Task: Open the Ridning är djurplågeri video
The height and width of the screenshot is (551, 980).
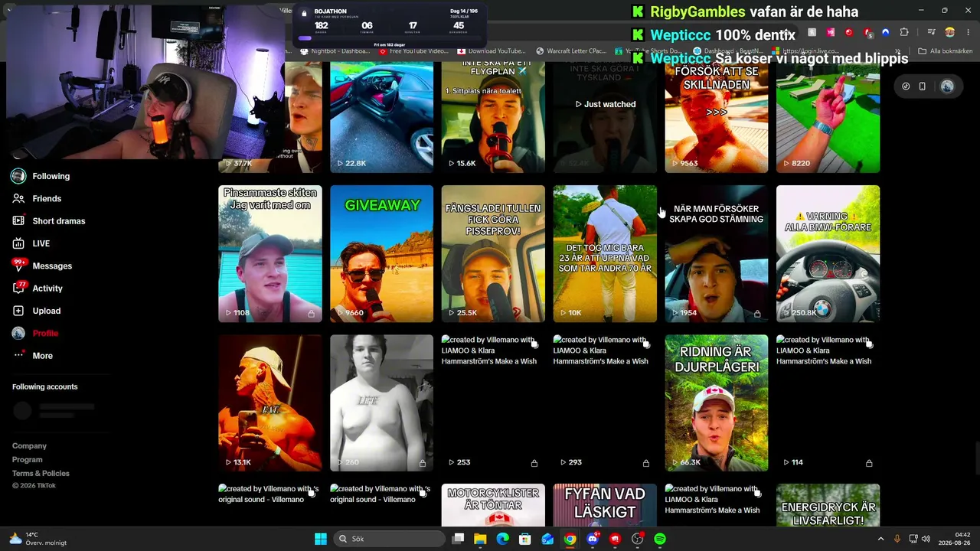Action: (716, 403)
